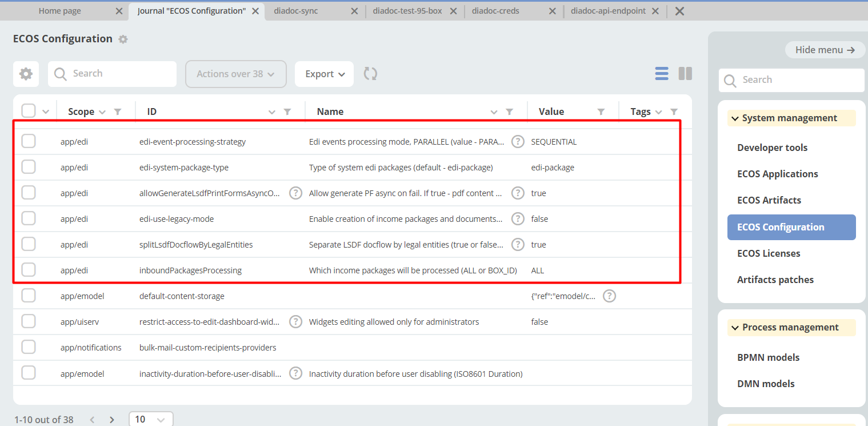Check the restrict-access-to-edit-dashboard row
Screen dimensions: 868x426
pyautogui.click(x=29, y=321)
